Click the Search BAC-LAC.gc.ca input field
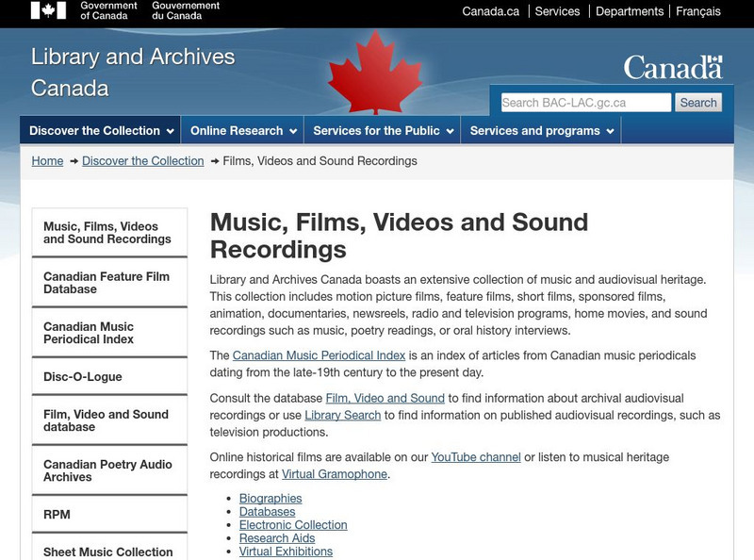The width and height of the screenshot is (754, 560). pos(585,103)
